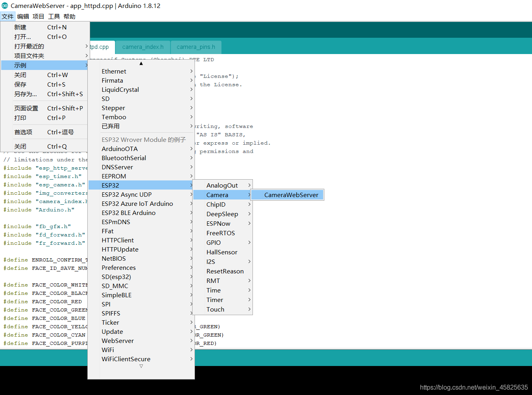Switch to camera_pins.h tab
The width and height of the screenshot is (532, 395).
pos(196,47)
